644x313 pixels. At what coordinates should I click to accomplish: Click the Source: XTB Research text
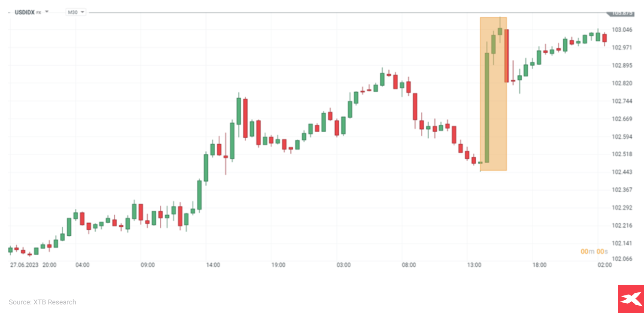tap(43, 302)
